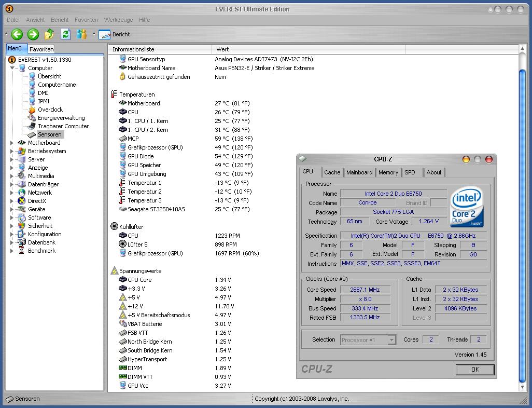532x408 pixels.
Task: Click the two-people users toolbar icon
Action: point(81,34)
